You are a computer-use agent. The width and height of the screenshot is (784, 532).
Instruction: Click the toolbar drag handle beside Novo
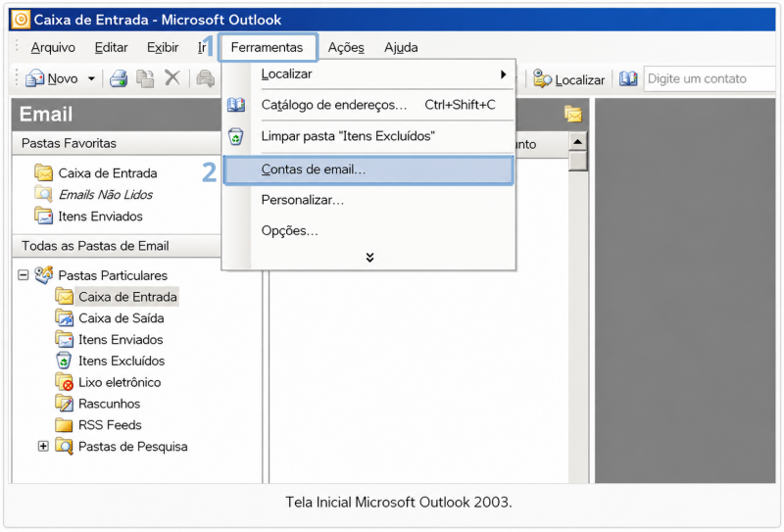tap(17, 78)
